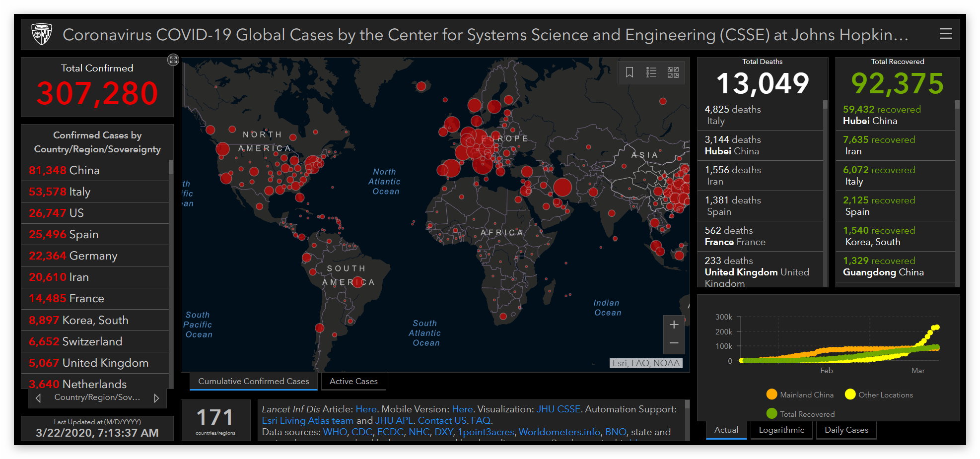The width and height of the screenshot is (980, 459).
Task: Open the JHU CSSE link
Action: coord(558,409)
